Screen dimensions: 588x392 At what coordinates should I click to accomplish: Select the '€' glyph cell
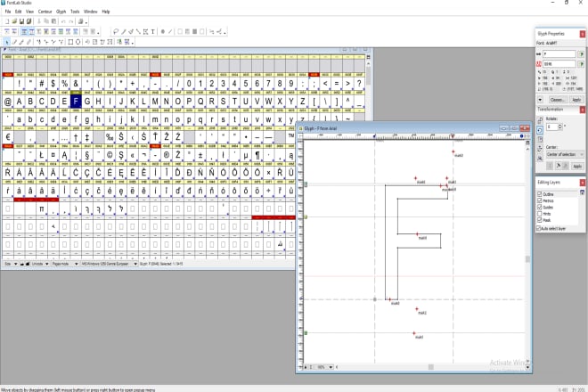click(x=7, y=137)
